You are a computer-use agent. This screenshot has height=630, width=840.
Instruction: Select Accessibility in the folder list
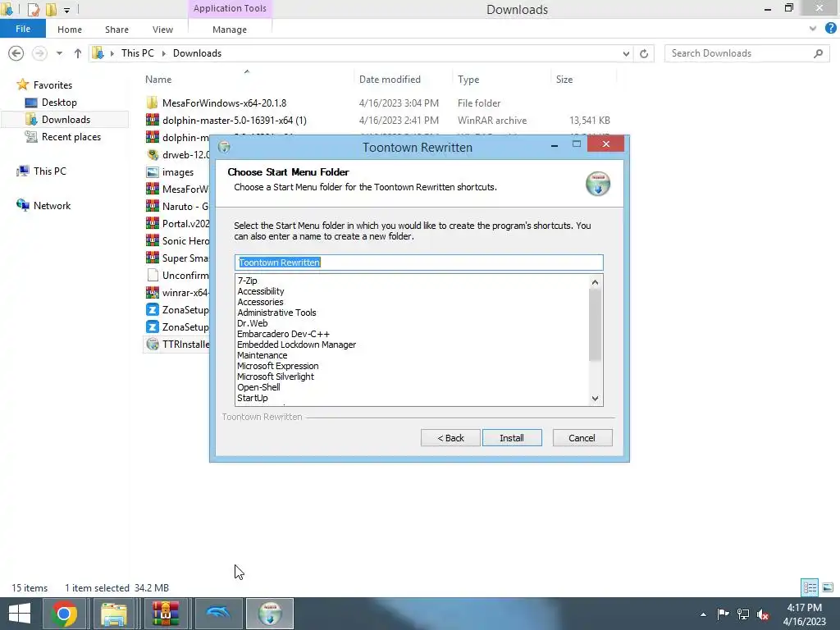pos(261,291)
